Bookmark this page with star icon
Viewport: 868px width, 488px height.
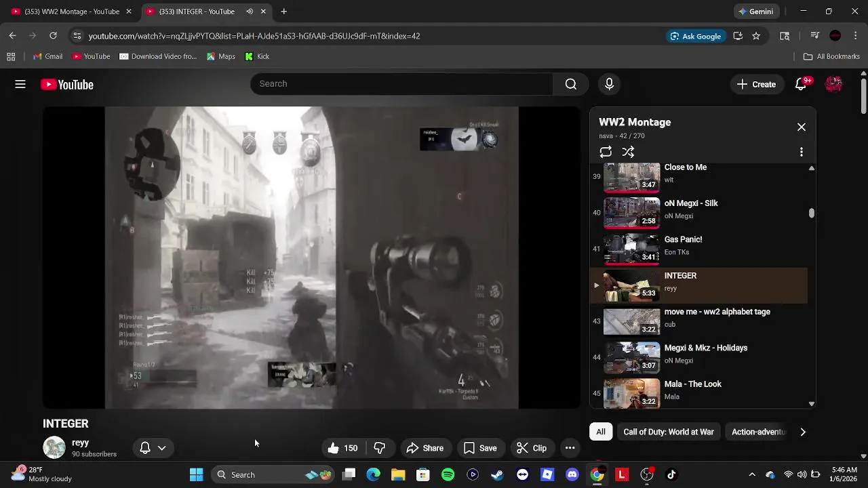(x=756, y=36)
